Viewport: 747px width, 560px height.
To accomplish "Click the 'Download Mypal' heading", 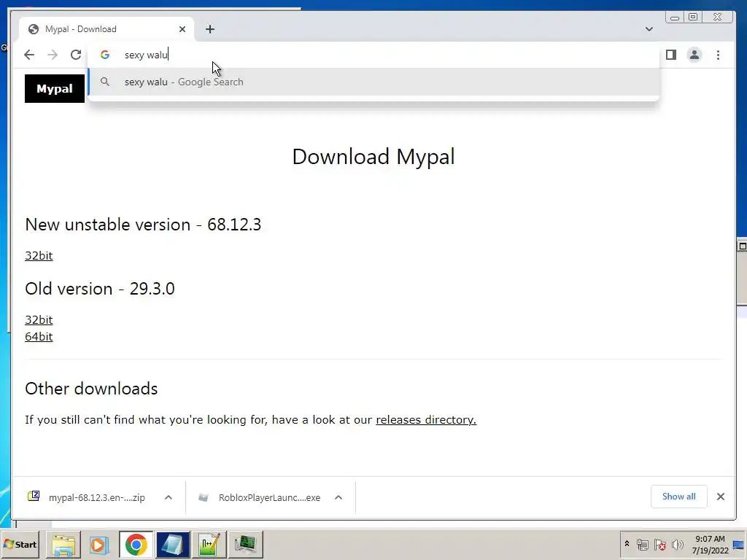I will 373,157.
